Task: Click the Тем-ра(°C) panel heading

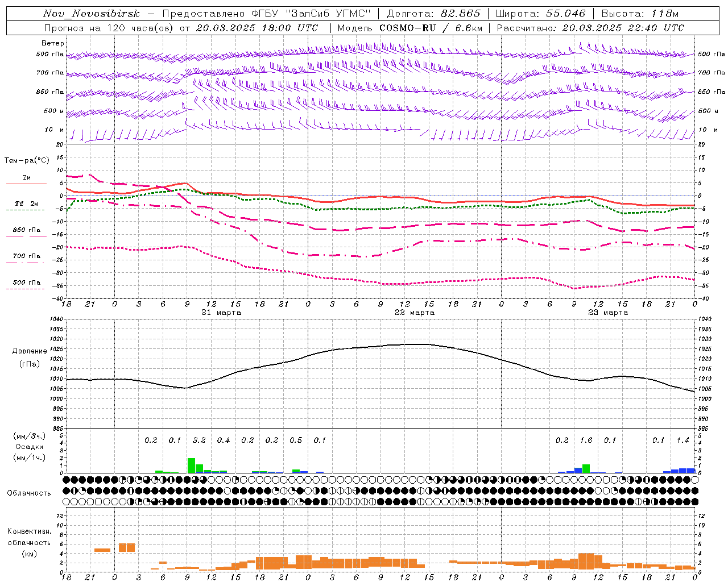Action: coord(27,160)
